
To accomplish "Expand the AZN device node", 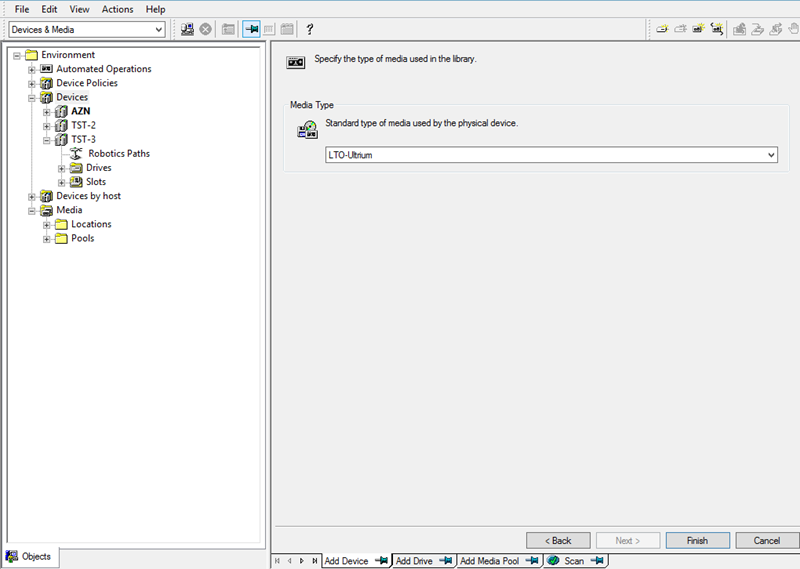I will coord(46,112).
